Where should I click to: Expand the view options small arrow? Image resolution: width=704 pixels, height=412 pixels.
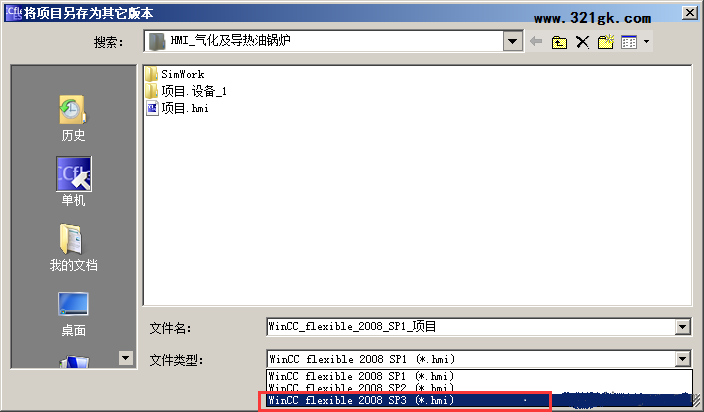click(x=647, y=42)
